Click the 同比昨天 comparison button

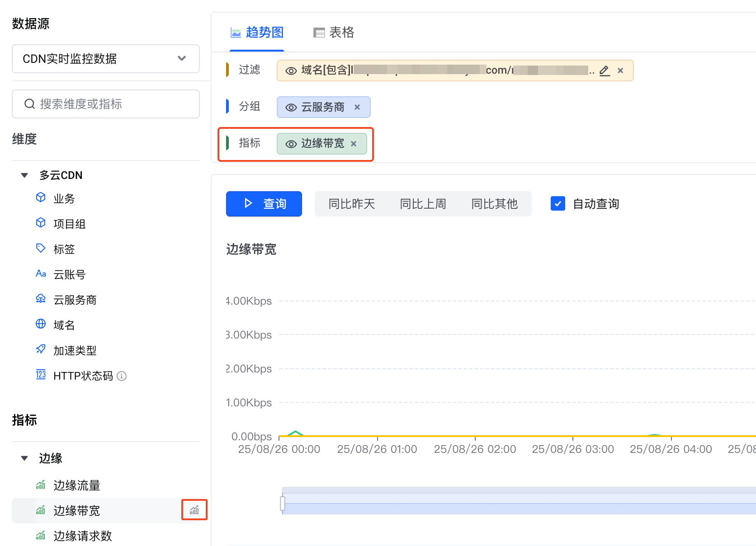[x=351, y=204]
